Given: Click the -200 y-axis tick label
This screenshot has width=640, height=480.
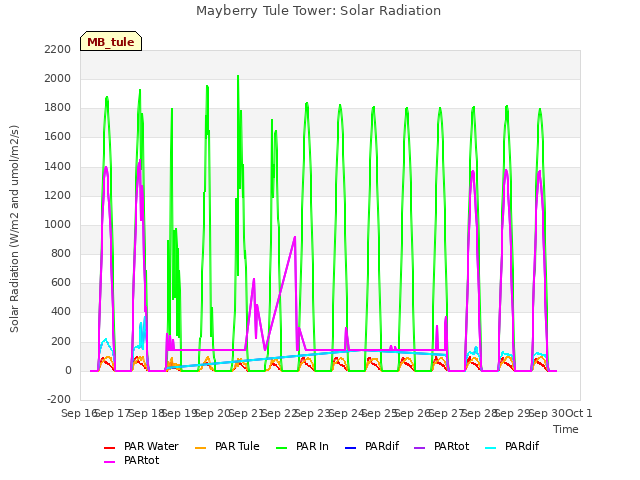Looking at the screenshot, I should click(x=59, y=400).
